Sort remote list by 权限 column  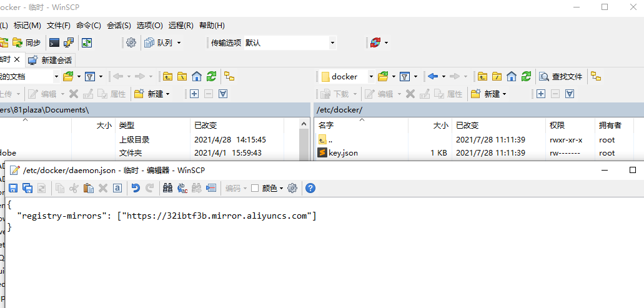click(570, 125)
